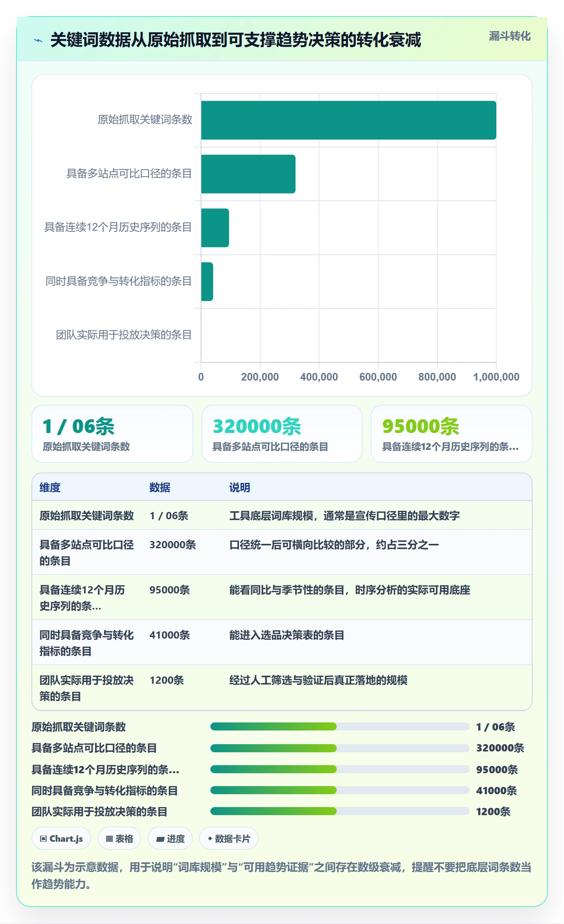Click the 工具底层词库规模 description cell
The height and width of the screenshot is (924, 564).
[x=344, y=516]
